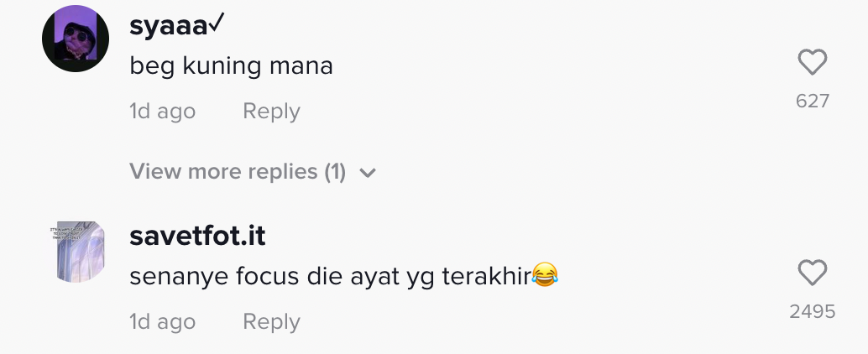The width and height of the screenshot is (868, 354).
Task: Like the comment by syaaa
Action: pyautogui.click(x=812, y=63)
